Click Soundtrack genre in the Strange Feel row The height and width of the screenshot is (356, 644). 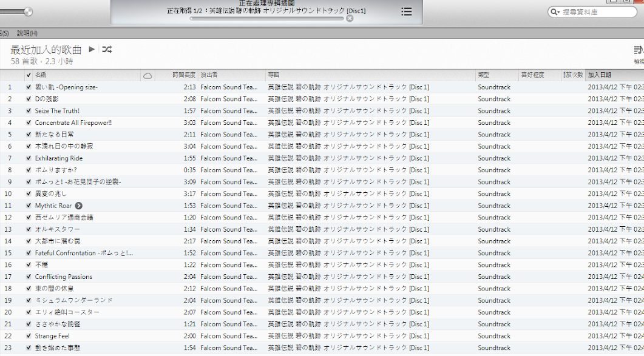coord(494,336)
